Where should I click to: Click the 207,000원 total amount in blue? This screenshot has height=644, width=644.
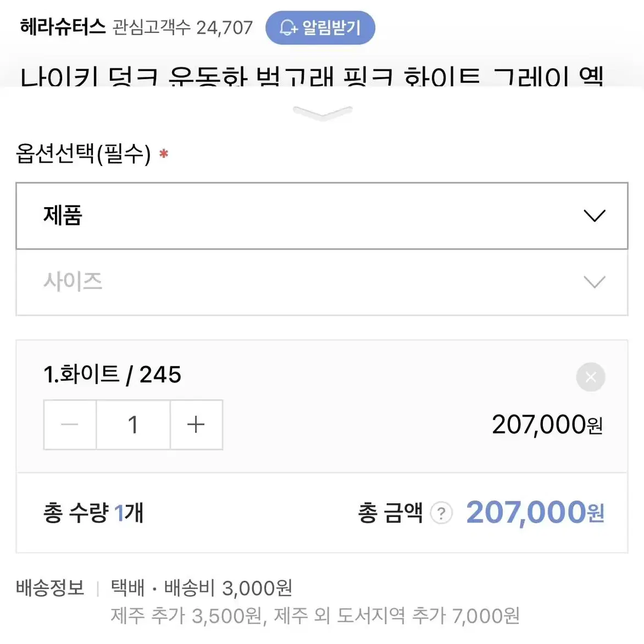pos(535,513)
